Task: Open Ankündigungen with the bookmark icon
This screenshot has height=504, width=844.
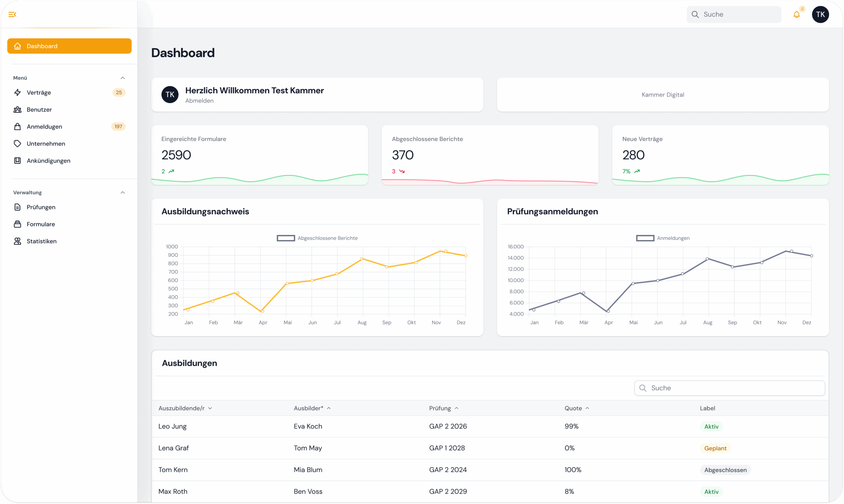Action: point(17,160)
